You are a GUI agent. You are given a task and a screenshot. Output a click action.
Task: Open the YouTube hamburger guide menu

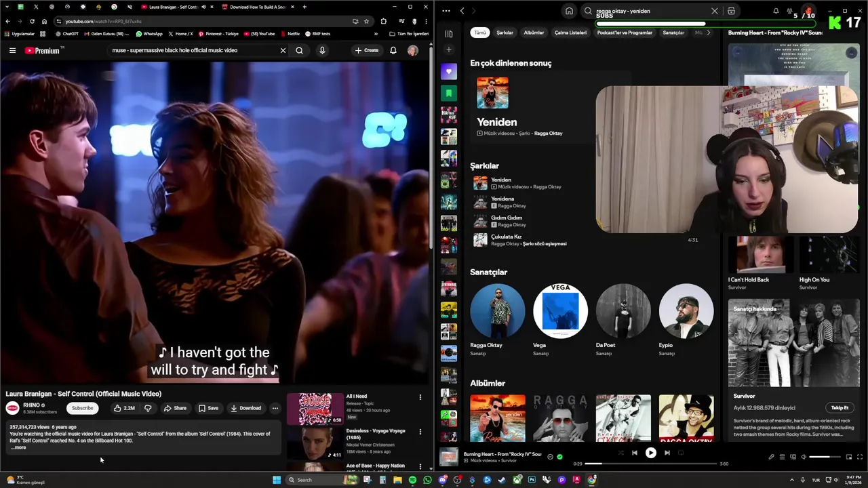(x=12, y=50)
